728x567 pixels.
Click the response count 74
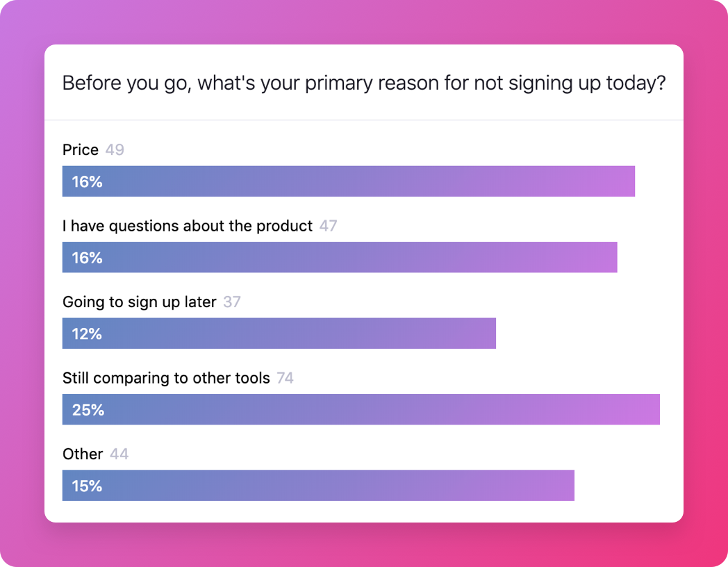285,378
